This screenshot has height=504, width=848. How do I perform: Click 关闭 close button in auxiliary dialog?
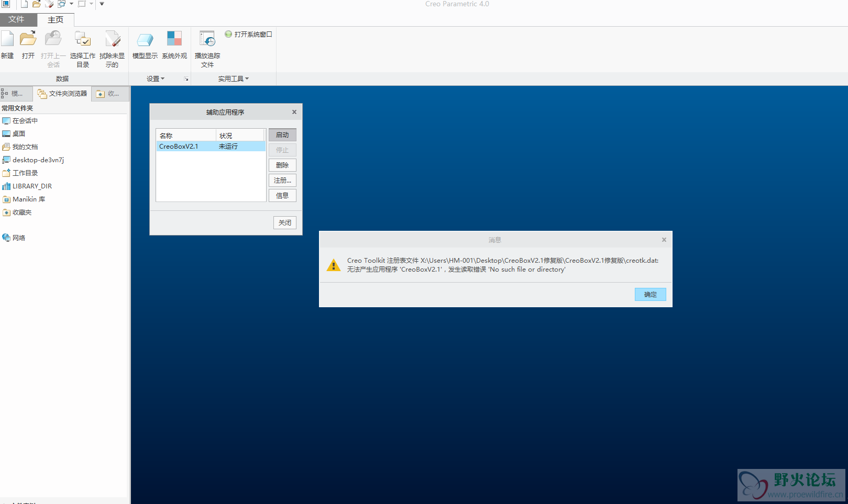285,223
